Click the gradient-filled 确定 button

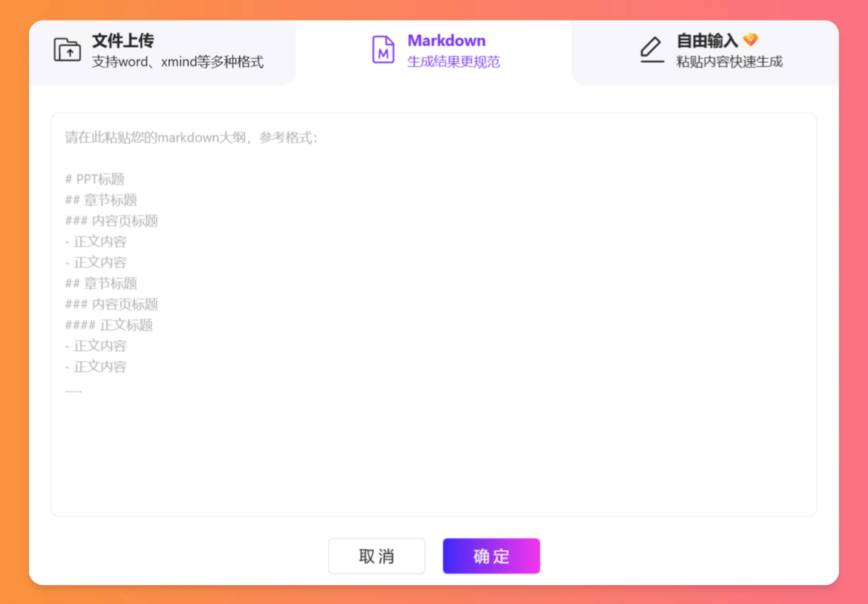491,556
